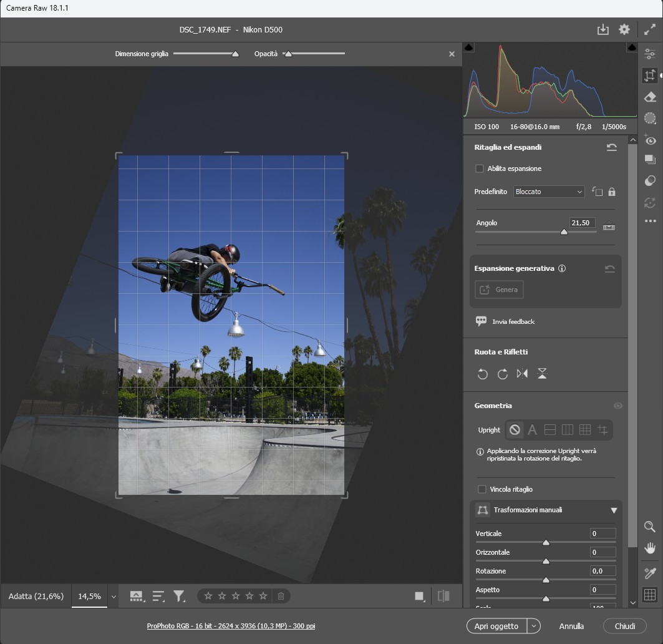Click the Angolo slider handle
Image resolution: width=663 pixels, height=644 pixels.
point(564,232)
